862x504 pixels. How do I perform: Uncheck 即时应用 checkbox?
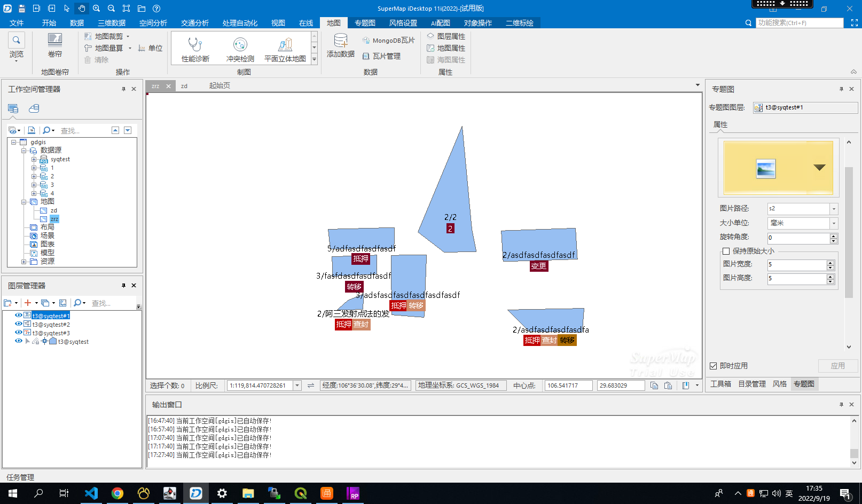pos(713,366)
